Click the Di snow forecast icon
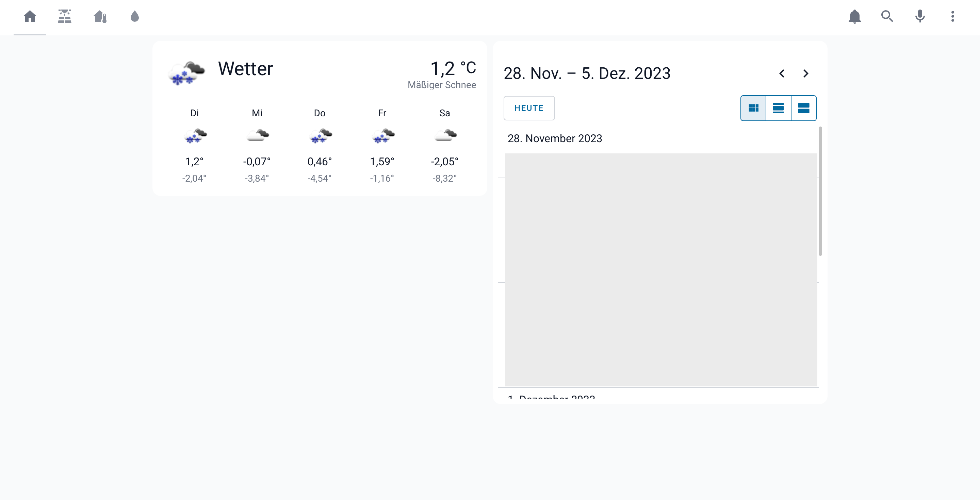 pos(195,136)
